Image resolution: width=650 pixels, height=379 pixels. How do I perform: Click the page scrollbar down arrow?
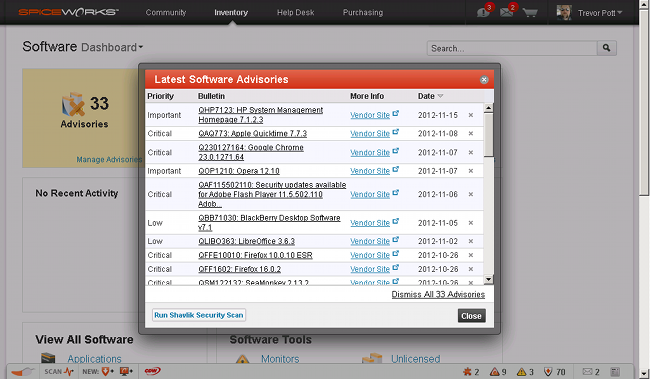(644, 373)
